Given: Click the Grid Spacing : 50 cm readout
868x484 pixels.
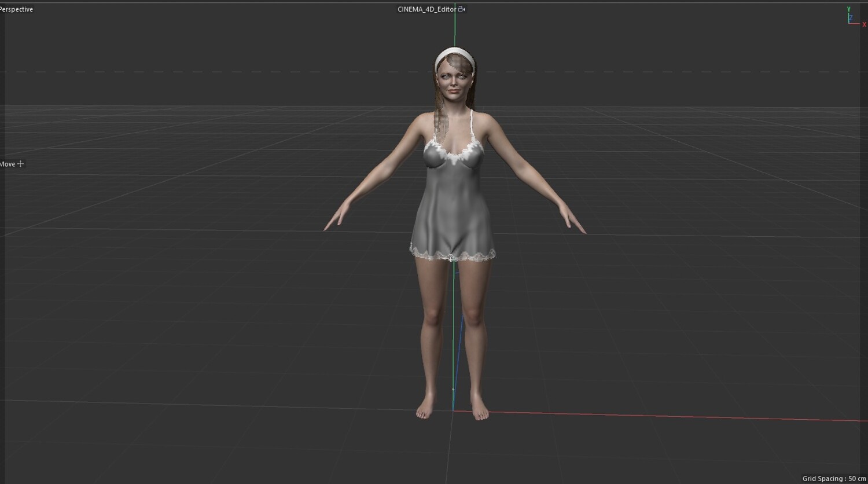Looking at the screenshot, I should [834, 479].
